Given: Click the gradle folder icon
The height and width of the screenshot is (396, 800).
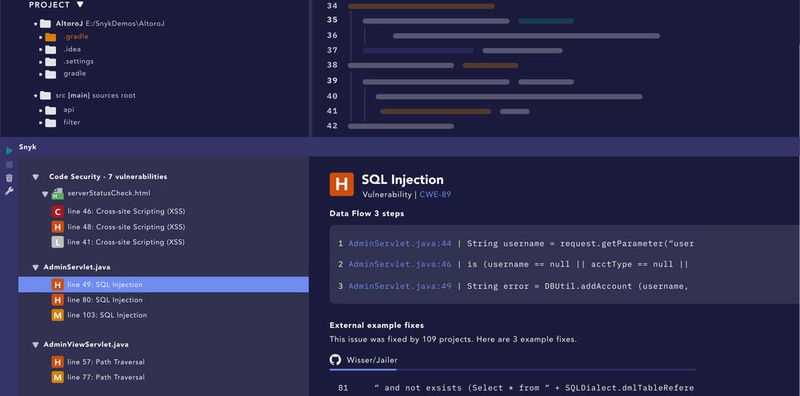Looking at the screenshot, I should coord(51,74).
